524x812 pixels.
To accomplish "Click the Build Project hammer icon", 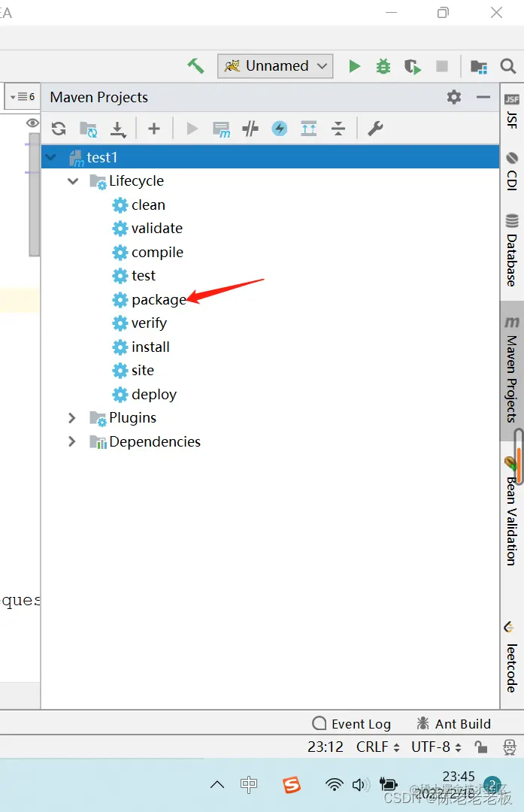I will (195, 65).
